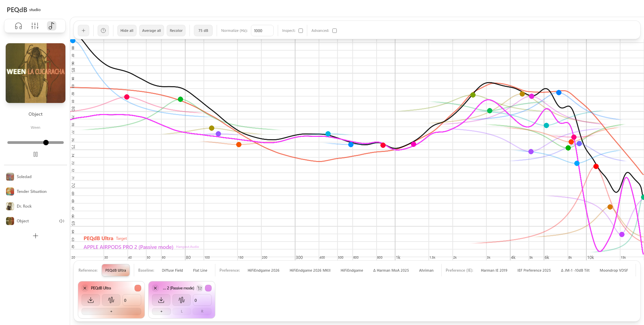This screenshot has width=644, height=325.
Task: Select the music note tab
Action: pyautogui.click(x=51, y=26)
